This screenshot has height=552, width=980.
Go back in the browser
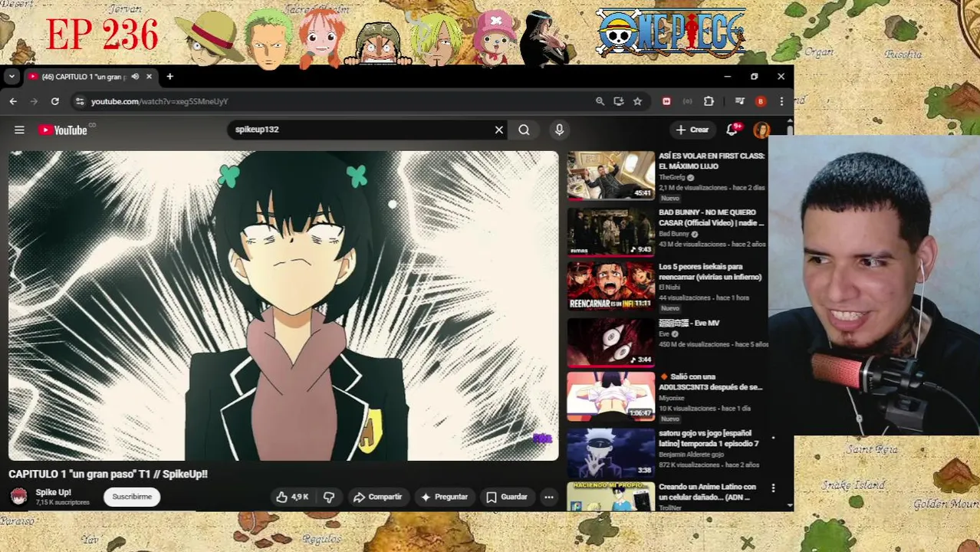coord(13,101)
